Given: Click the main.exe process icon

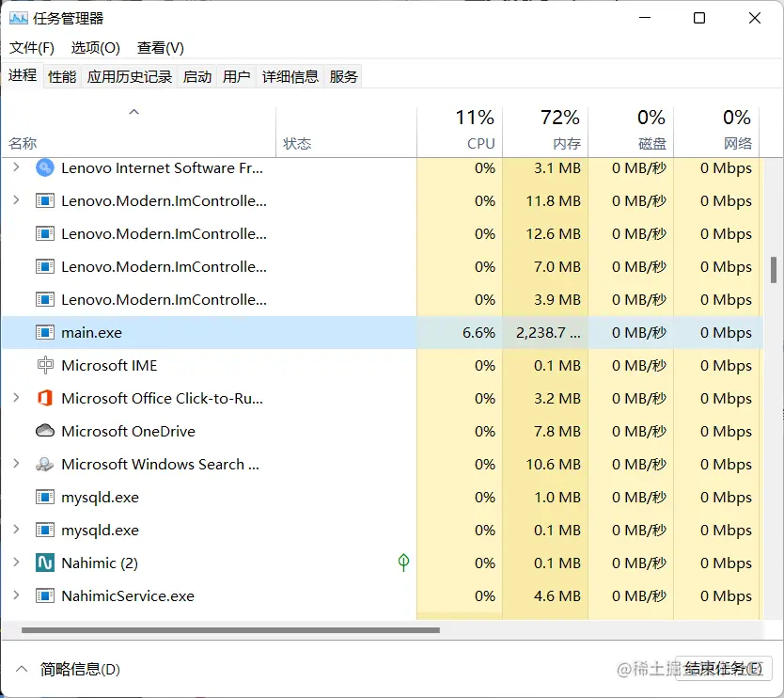Looking at the screenshot, I should (45, 332).
